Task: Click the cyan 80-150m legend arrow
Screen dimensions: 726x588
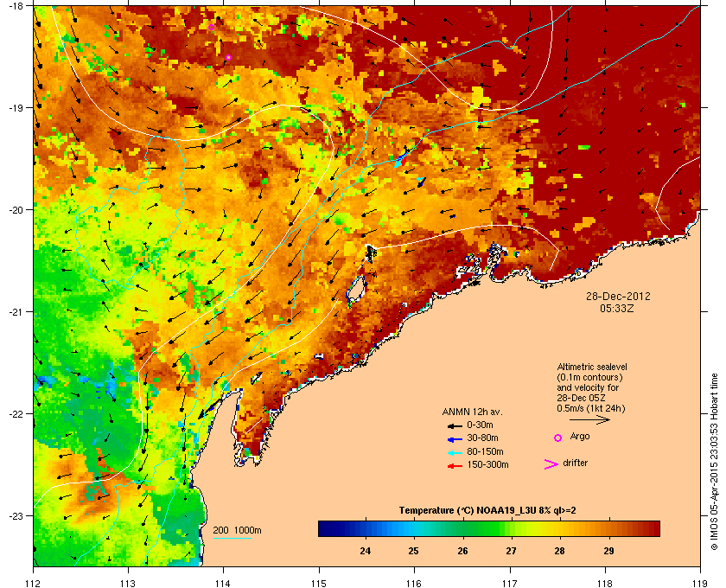Action: (455, 452)
